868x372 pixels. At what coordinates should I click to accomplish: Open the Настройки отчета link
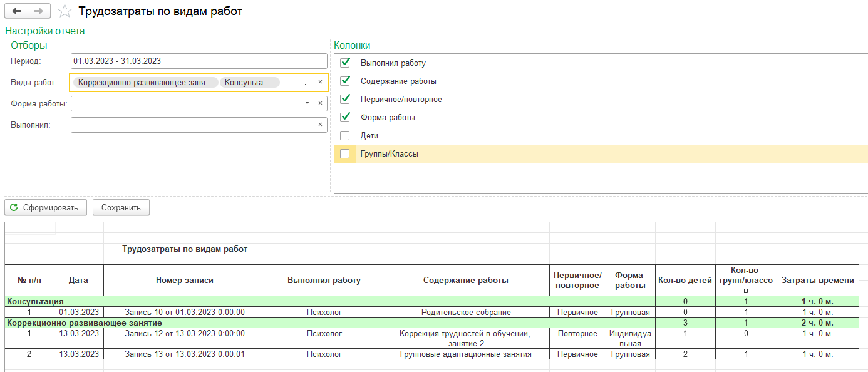(45, 31)
